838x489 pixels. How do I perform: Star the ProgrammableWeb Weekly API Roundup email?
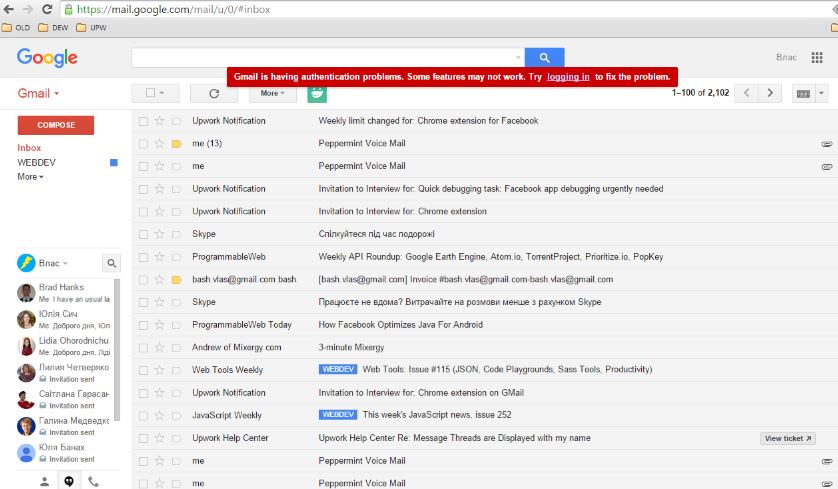click(x=159, y=257)
